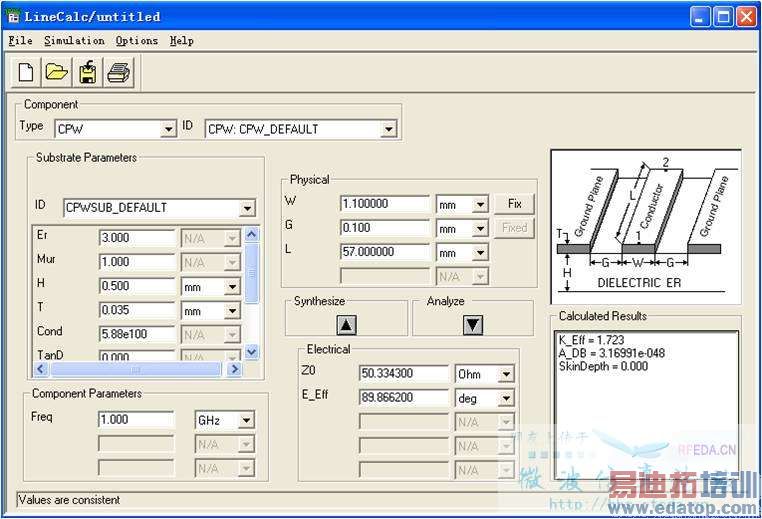Click the TanD label in substrate list
This screenshot has height=519, width=762.
coord(50,355)
